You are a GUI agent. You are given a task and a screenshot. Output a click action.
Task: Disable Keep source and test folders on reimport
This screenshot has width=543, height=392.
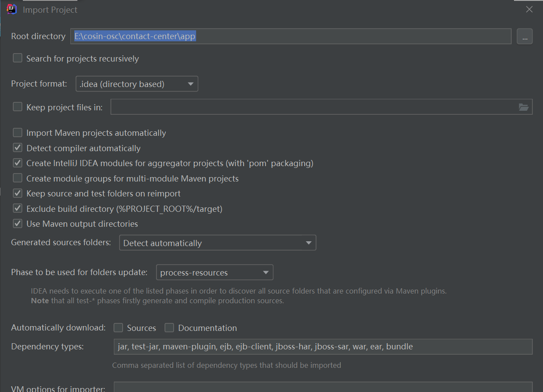click(x=17, y=193)
